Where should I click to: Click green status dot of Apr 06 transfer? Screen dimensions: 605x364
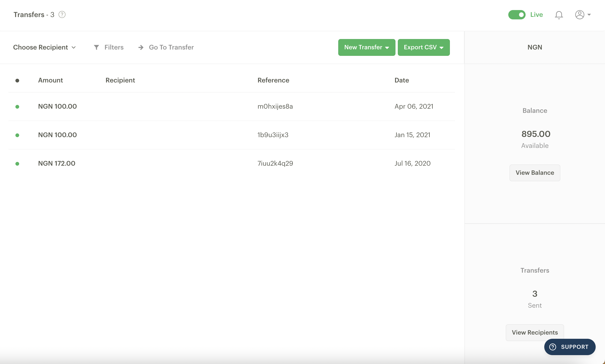pos(17,107)
